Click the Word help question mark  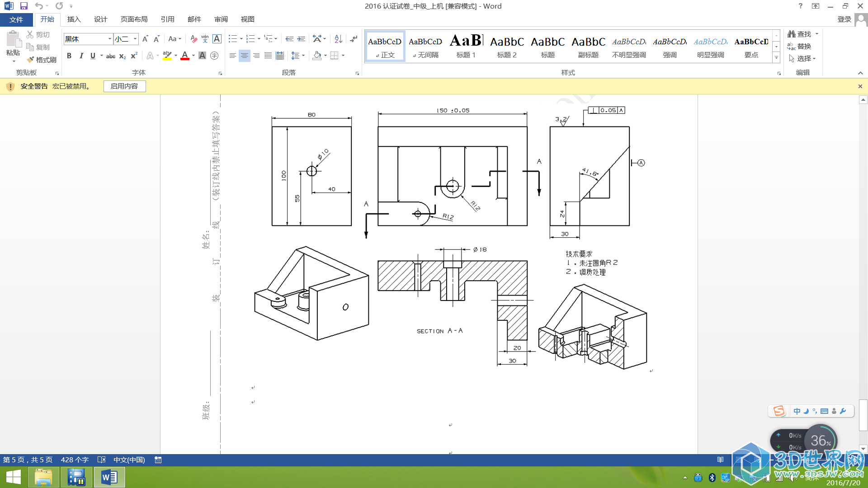coord(801,6)
